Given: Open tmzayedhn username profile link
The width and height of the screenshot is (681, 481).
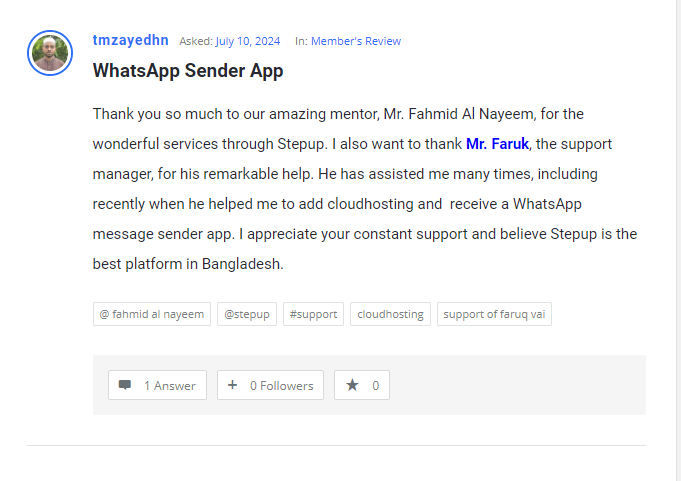Looking at the screenshot, I should [130, 41].
